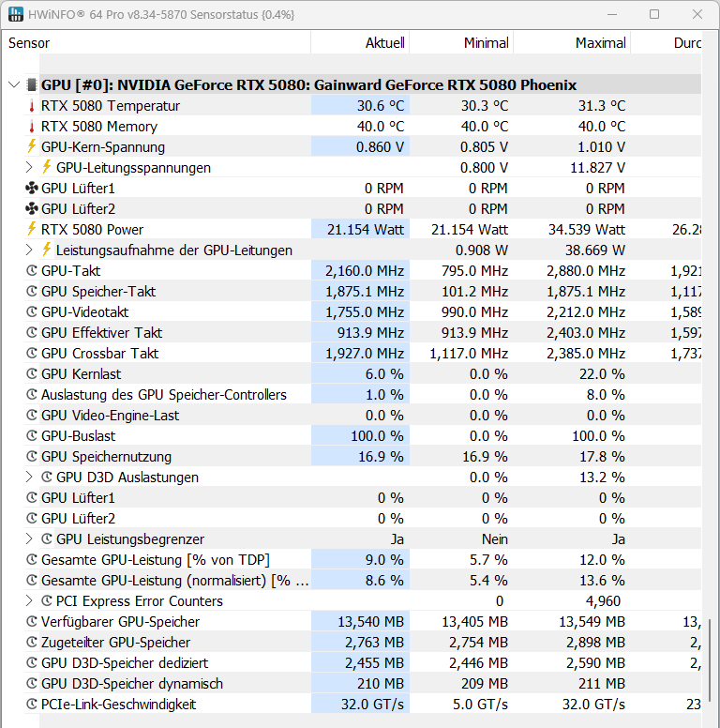The height and width of the screenshot is (728, 720).
Task: Select 11.827 V maximum rail voltage value
Action: 597,167
